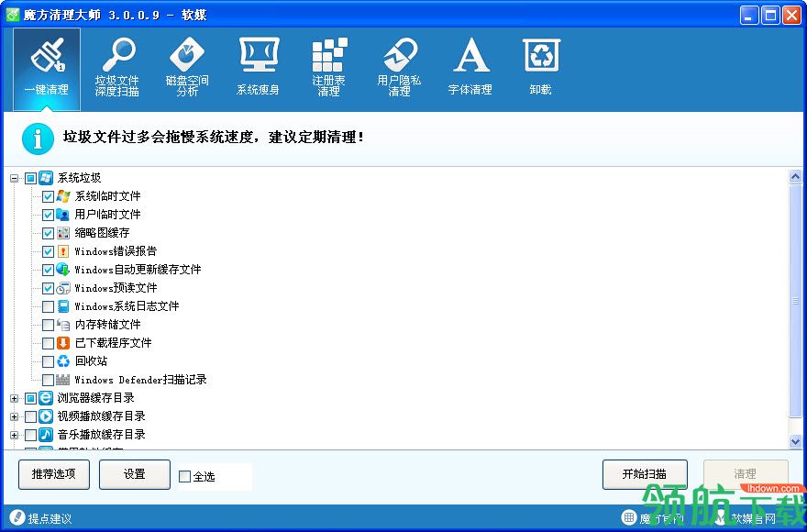Viewport: 807px width, 532px height.
Task: Select Windows自动更新缓存文件 row text
Action: (138, 270)
